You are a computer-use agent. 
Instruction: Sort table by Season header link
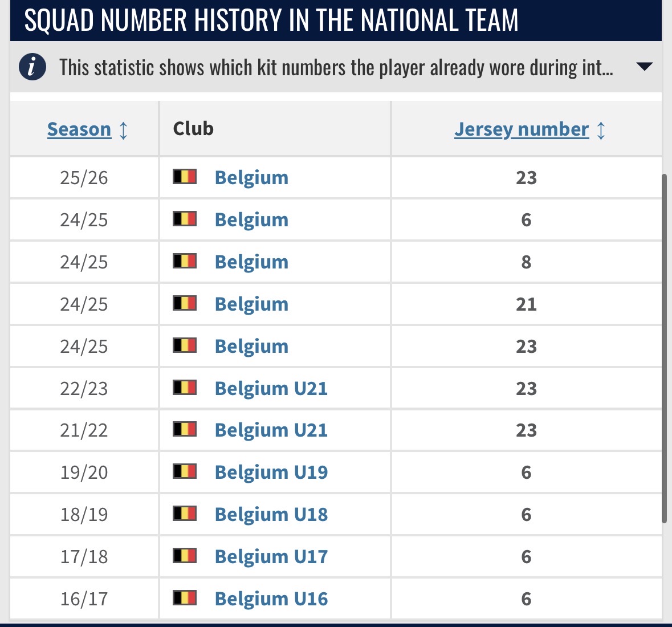tap(79, 129)
